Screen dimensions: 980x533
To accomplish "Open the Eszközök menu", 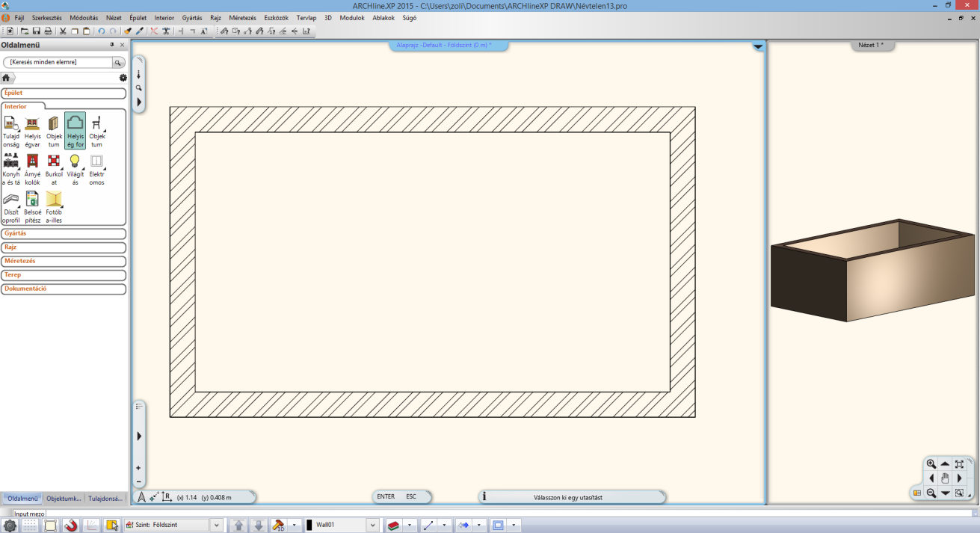I will [x=276, y=17].
